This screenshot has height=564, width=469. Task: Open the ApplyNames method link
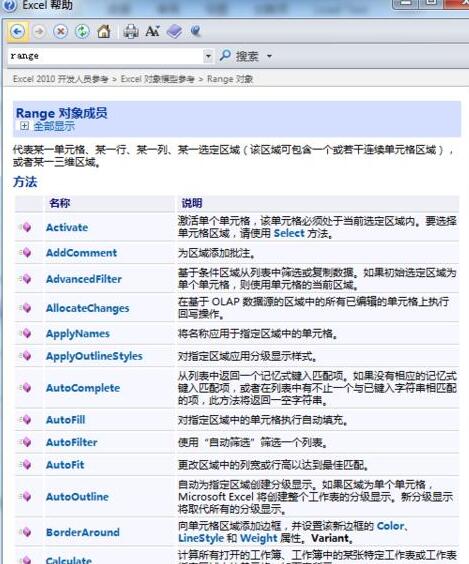(x=78, y=334)
